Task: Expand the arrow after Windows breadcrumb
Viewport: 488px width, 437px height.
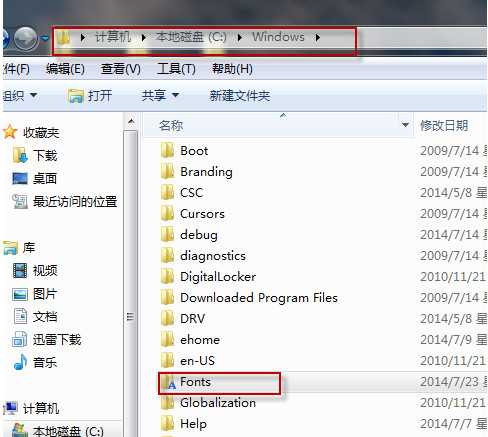Action: tap(318, 37)
